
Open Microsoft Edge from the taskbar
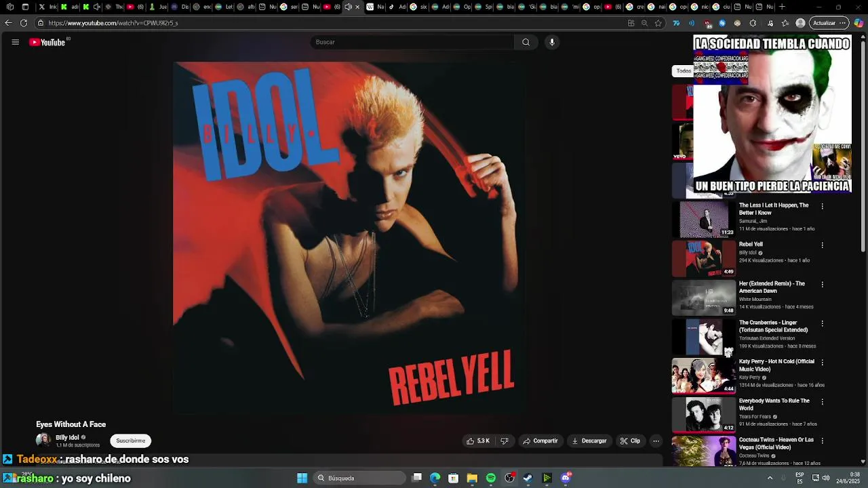point(435,478)
